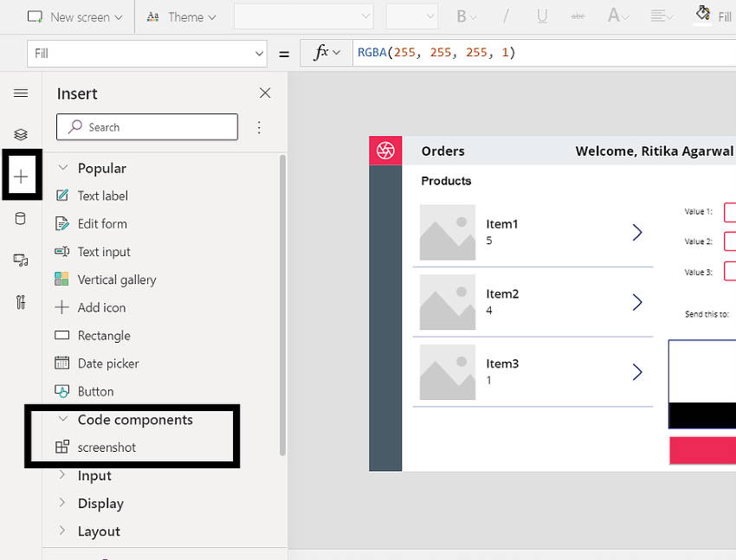Screen dimensions: 736x560
Task: Click the Insert panel search box
Action: pyautogui.click(x=147, y=126)
